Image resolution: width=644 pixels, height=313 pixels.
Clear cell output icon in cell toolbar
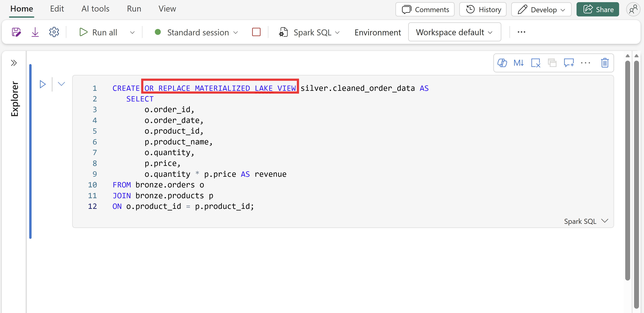pos(536,63)
